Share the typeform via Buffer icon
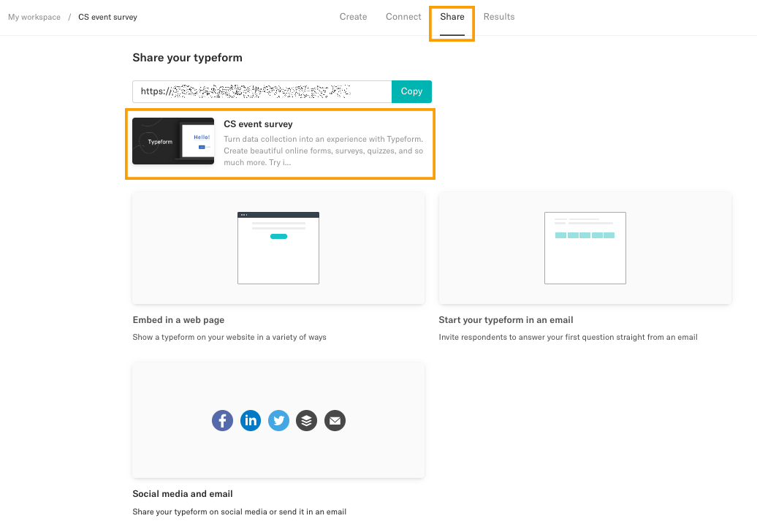Viewport: 757px width, 532px height. point(307,420)
